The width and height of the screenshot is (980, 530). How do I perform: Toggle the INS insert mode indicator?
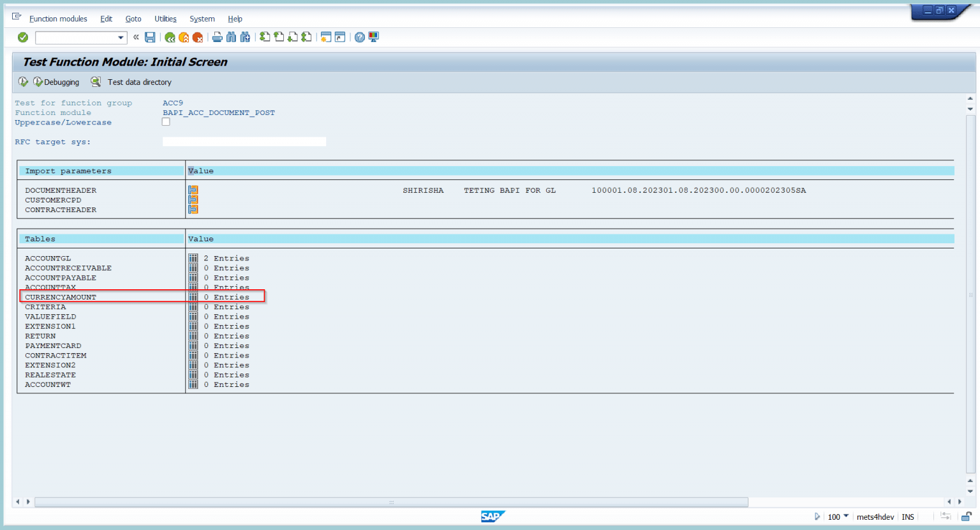pos(908,517)
